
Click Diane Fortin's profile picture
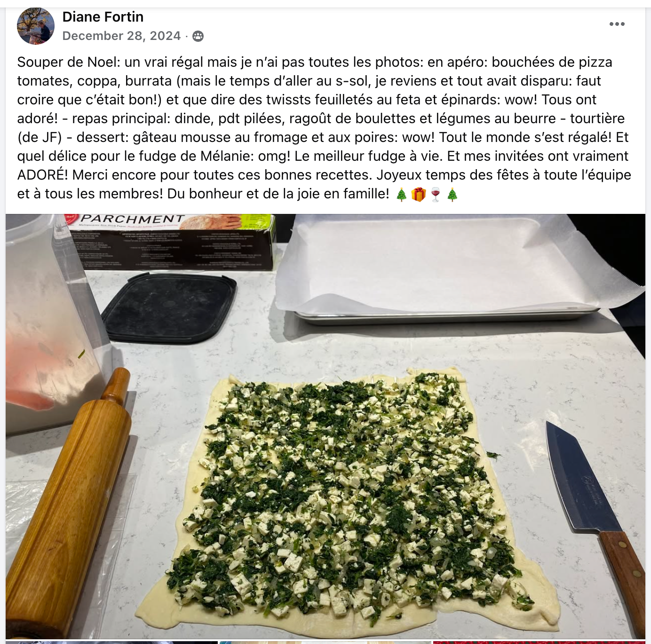coord(36,26)
